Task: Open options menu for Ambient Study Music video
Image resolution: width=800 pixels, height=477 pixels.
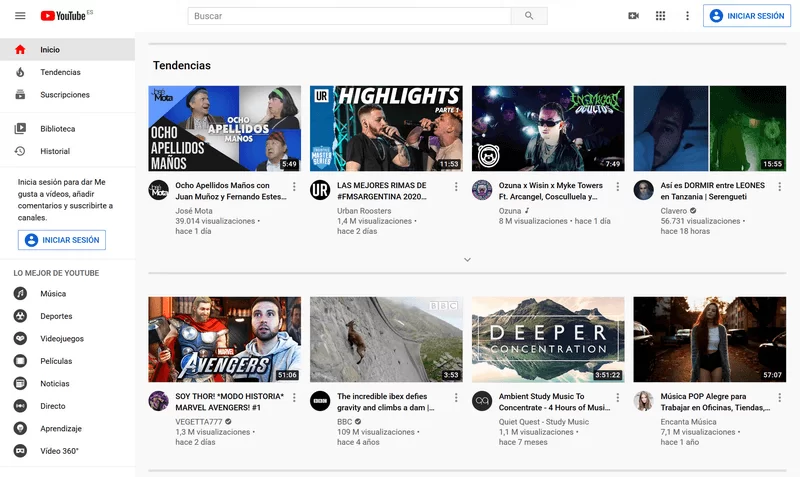Action: (618, 397)
